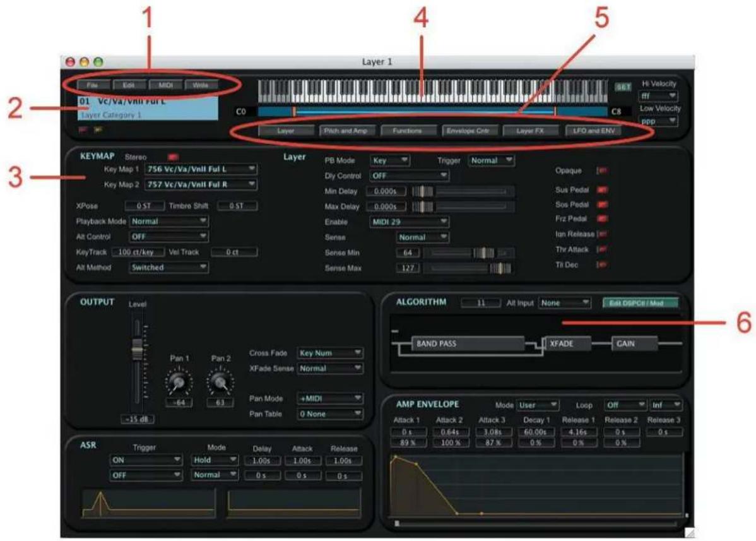
Task: Open the Amp Envelope Inf dropdown
Action: tap(666, 405)
